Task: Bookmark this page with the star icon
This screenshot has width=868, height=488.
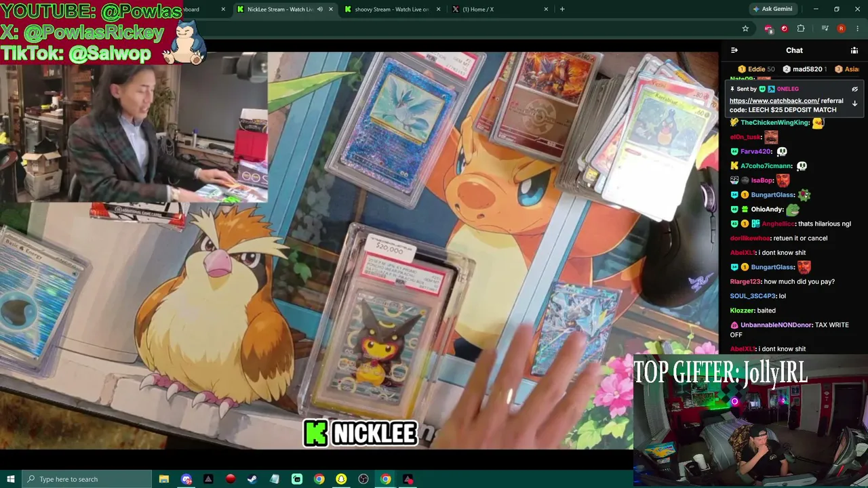Action: point(745,28)
